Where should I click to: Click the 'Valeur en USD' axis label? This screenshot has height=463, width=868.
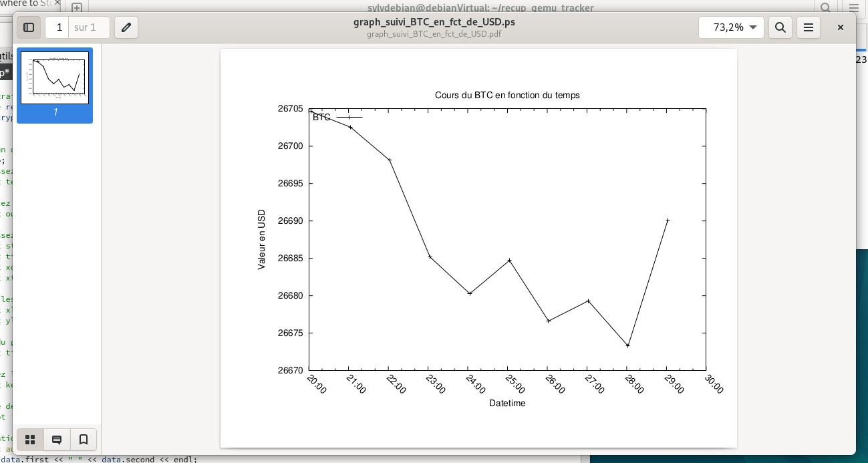261,240
